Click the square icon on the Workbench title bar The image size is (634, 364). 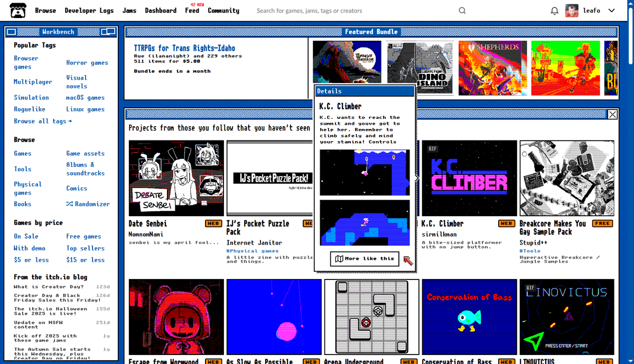[11, 32]
